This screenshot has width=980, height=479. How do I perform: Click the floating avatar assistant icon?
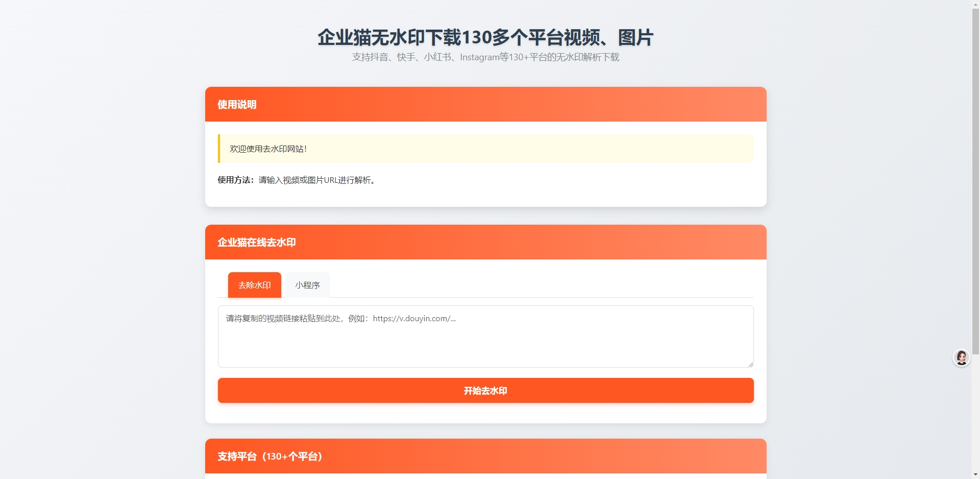point(962,357)
